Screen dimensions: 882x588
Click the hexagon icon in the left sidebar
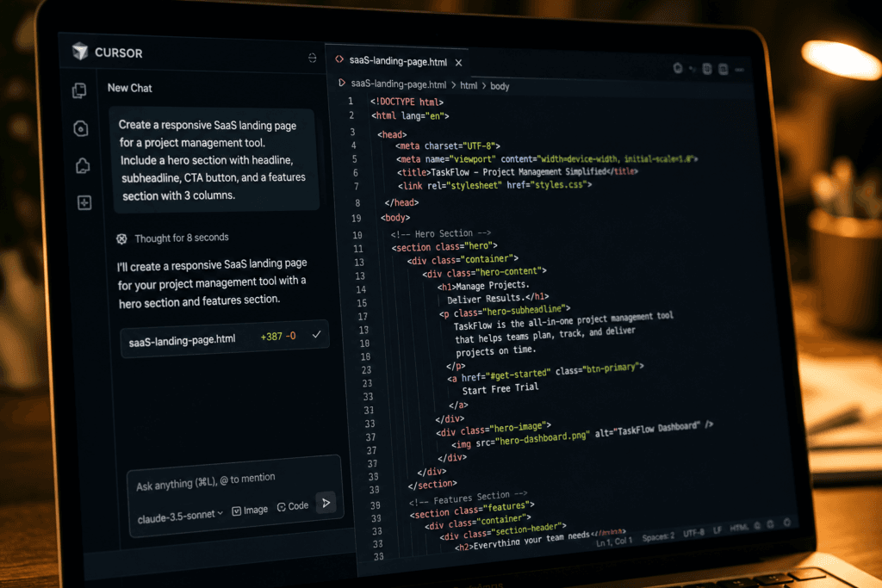tap(80, 128)
